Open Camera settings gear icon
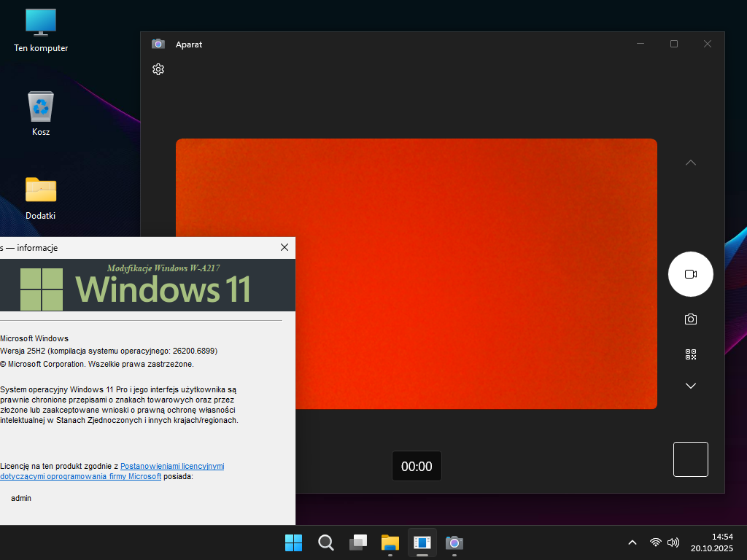 pyautogui.click(x=158, y=69)
